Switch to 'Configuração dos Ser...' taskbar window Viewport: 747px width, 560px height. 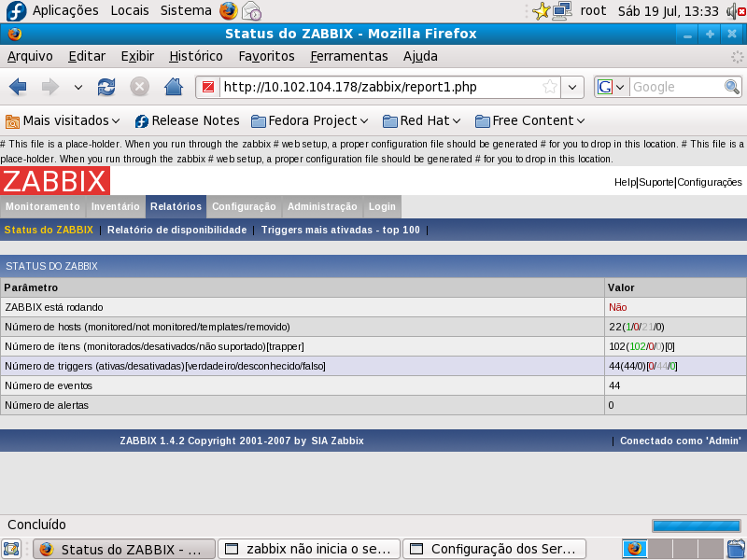point(495,549)
